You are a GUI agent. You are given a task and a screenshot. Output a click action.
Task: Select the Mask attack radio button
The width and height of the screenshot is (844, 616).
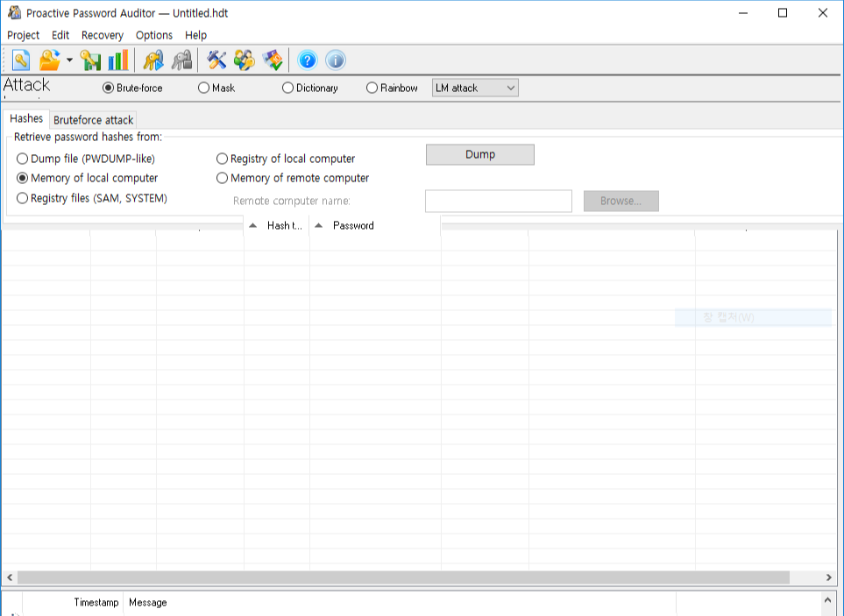tap(216, 88)
